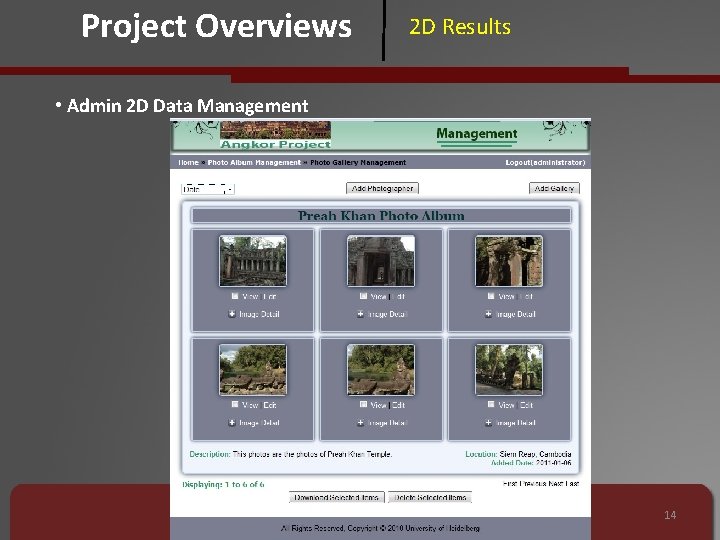
Task: Click View link under the fourth photo
Action: (x=250, y=405)
